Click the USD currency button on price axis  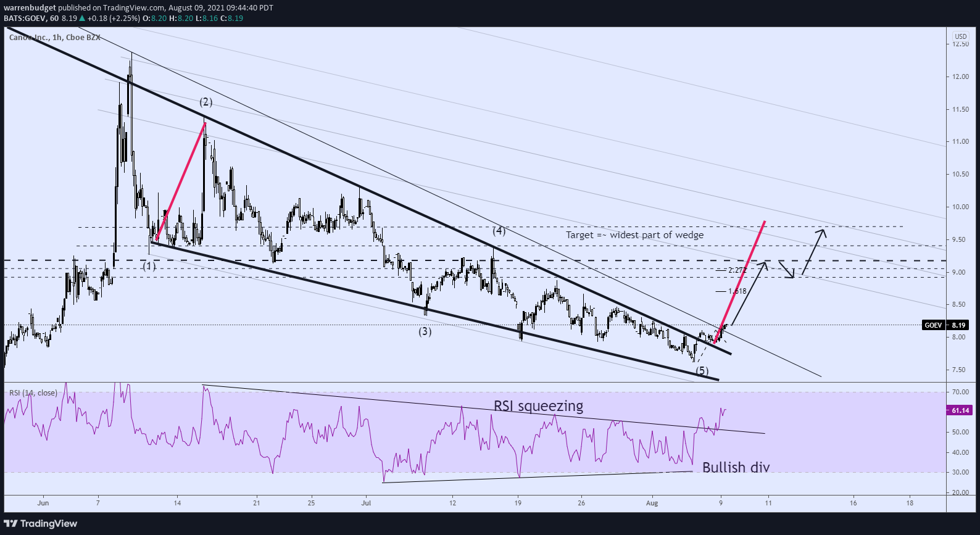(961, 36)
